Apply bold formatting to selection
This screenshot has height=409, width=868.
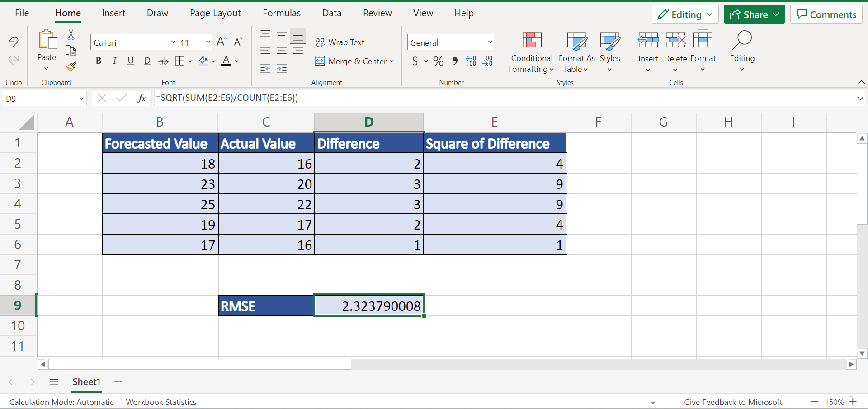pyautogui.click(x=99, y=61)
